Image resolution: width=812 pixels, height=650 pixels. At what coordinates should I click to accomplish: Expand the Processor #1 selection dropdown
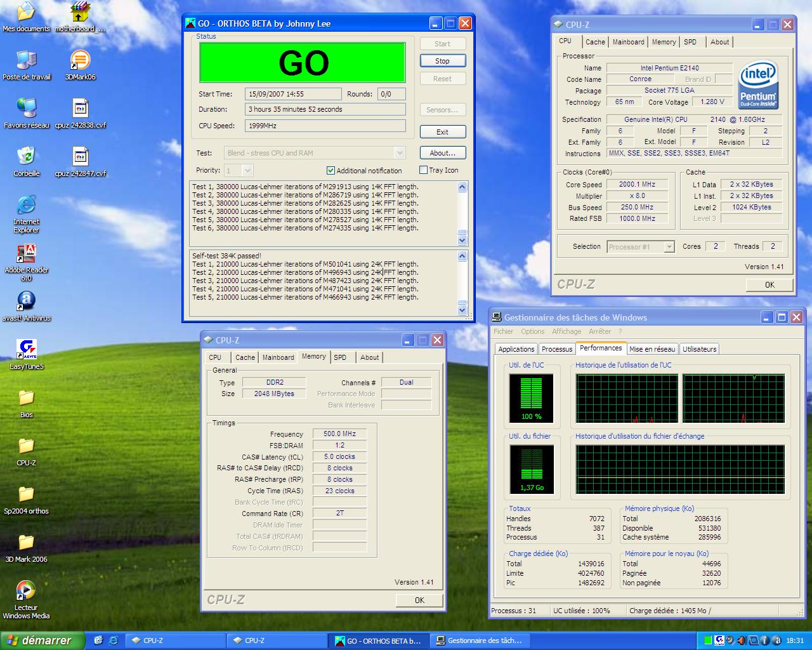[669, 247]
